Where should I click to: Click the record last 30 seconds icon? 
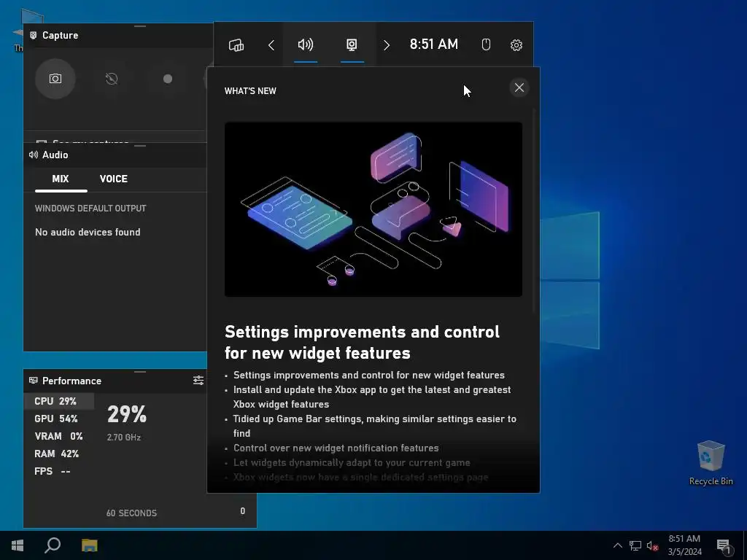tap(112, 79)
